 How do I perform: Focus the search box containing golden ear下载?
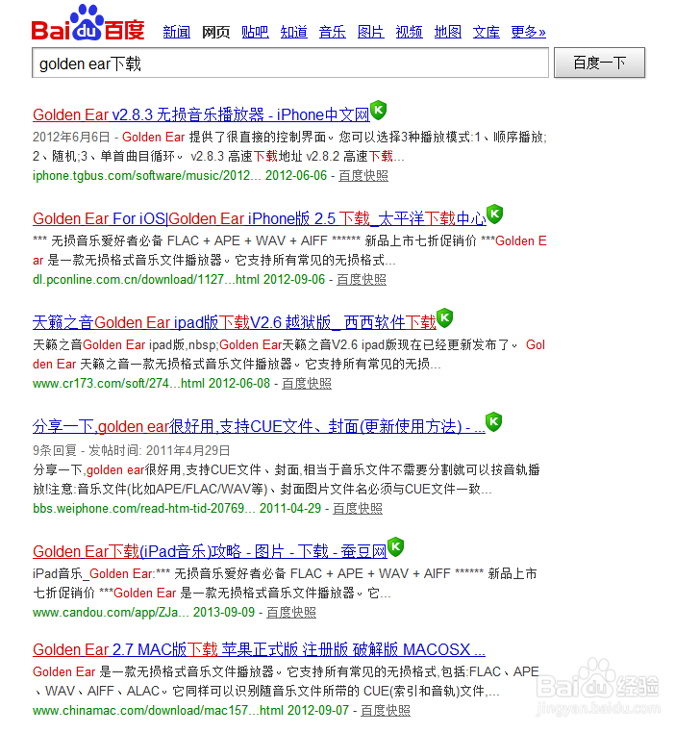(290, 63)
